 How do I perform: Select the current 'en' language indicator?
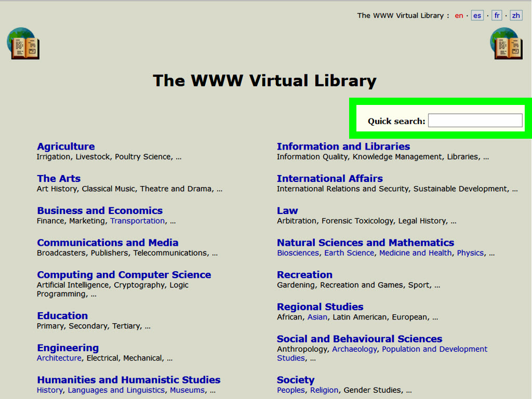coord(459,16)
